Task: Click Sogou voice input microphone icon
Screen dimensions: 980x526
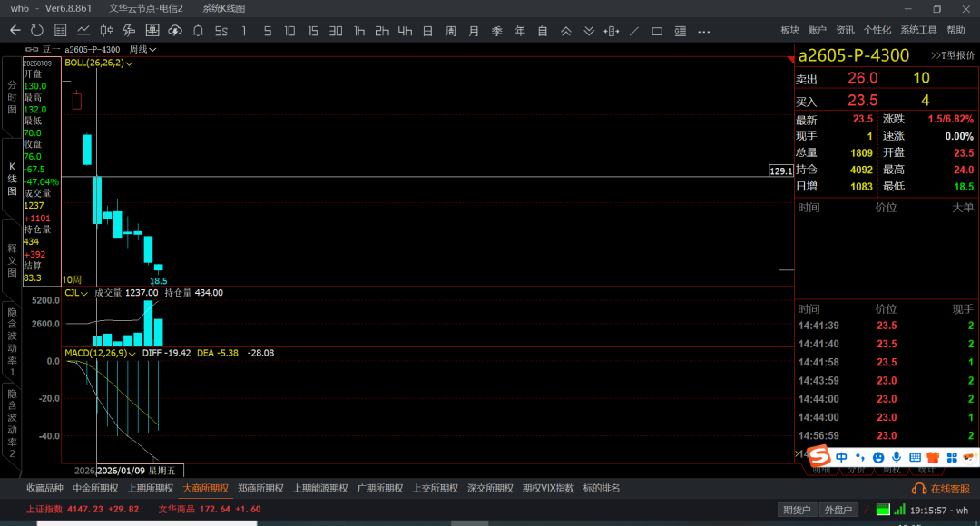Action: click(x=897, y=457)
